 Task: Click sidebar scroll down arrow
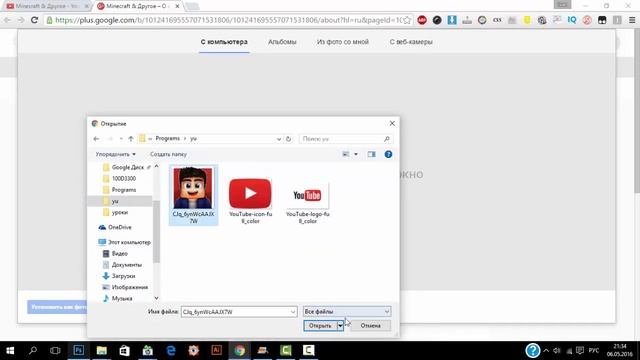click(156, 298)
